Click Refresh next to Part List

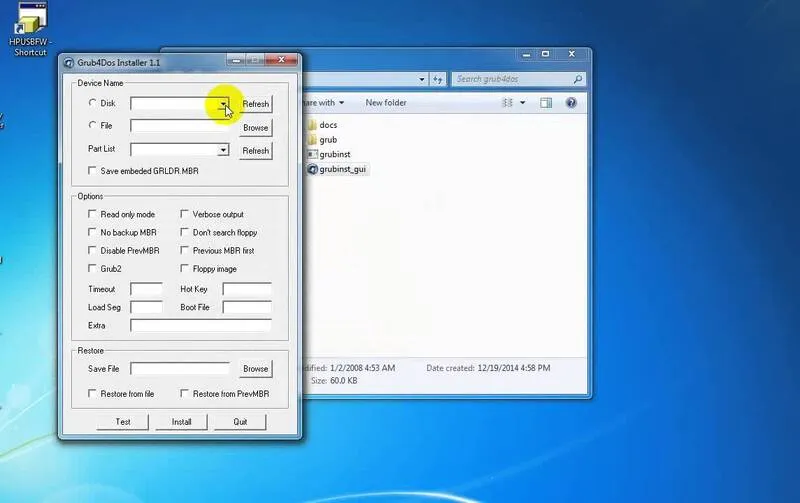tap(256, 151)
